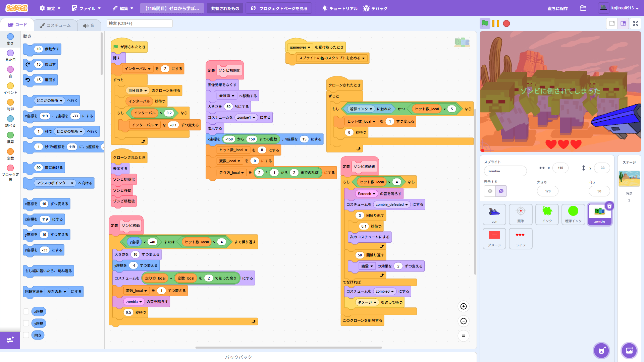Expand the kojirou0913 account menu
This screenshot has height=362, width=644.
[x=620, y=8]
